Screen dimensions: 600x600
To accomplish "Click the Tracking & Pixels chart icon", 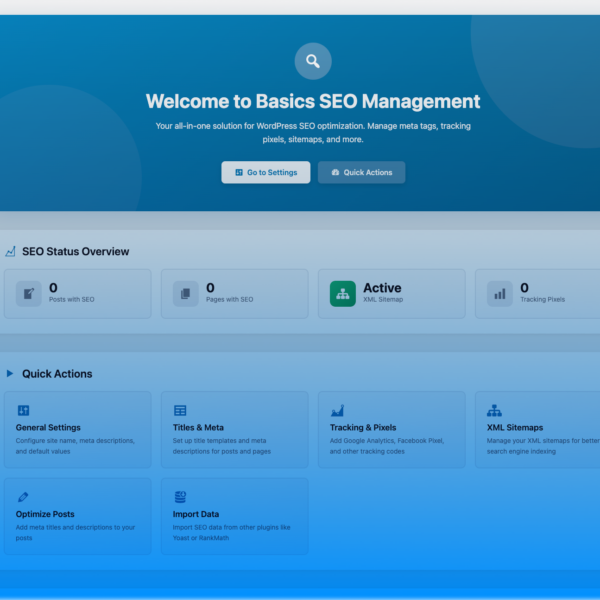I will pyautogui.click(x=338, y=411).
